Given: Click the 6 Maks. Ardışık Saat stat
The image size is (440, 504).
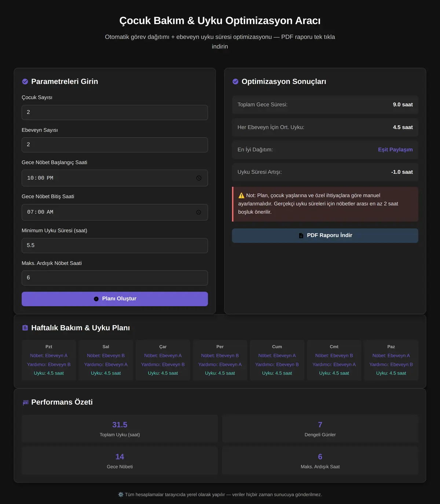Looking at the screenshot, I should (320, 461).
